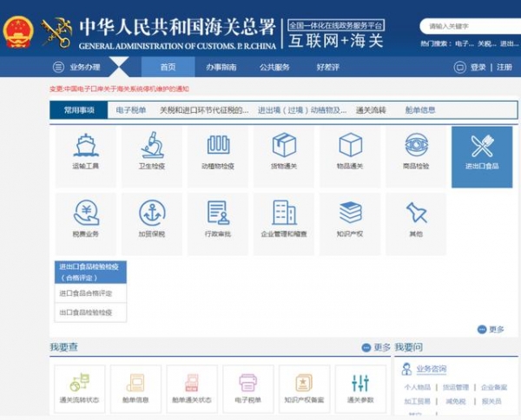Expand 更多 below the service grid
The image size is (521, 420).
click(x=491, y=329)
